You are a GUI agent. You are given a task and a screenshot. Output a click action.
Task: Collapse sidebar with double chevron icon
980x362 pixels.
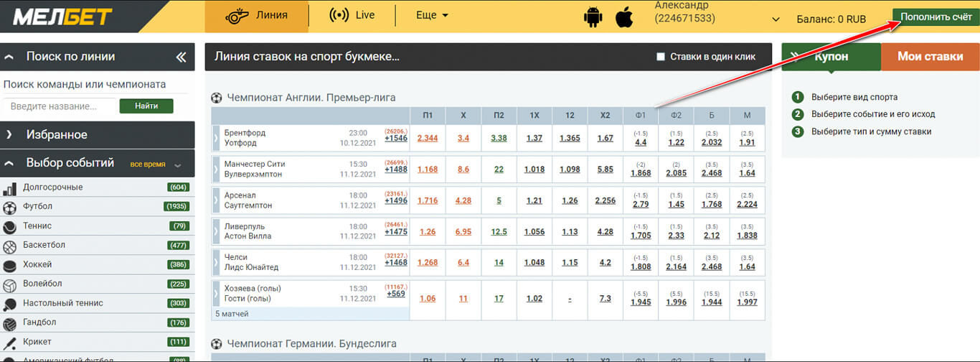(x=181, y=57)
